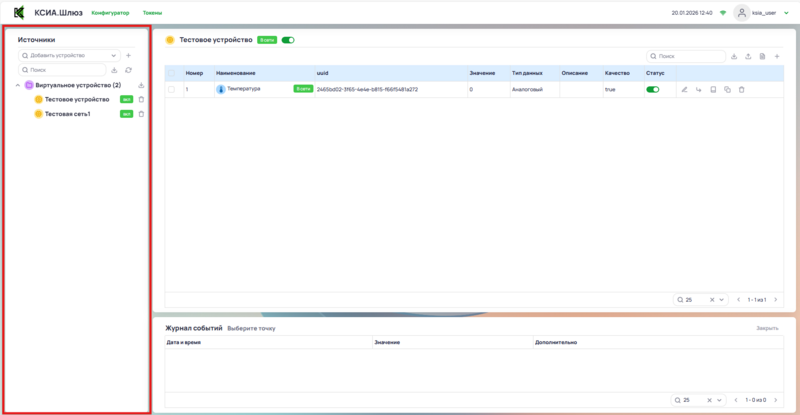Click the document icon above the points table

click(763, 56)
